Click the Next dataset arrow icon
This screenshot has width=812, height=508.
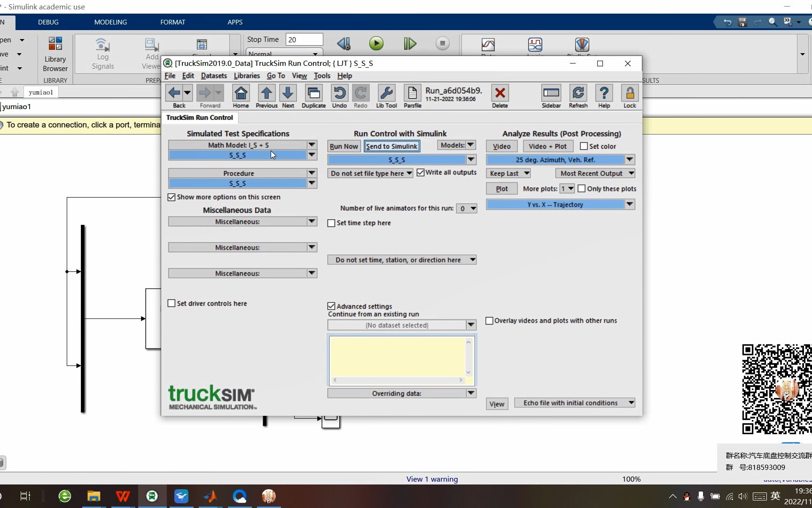click(x=288, y=93)
